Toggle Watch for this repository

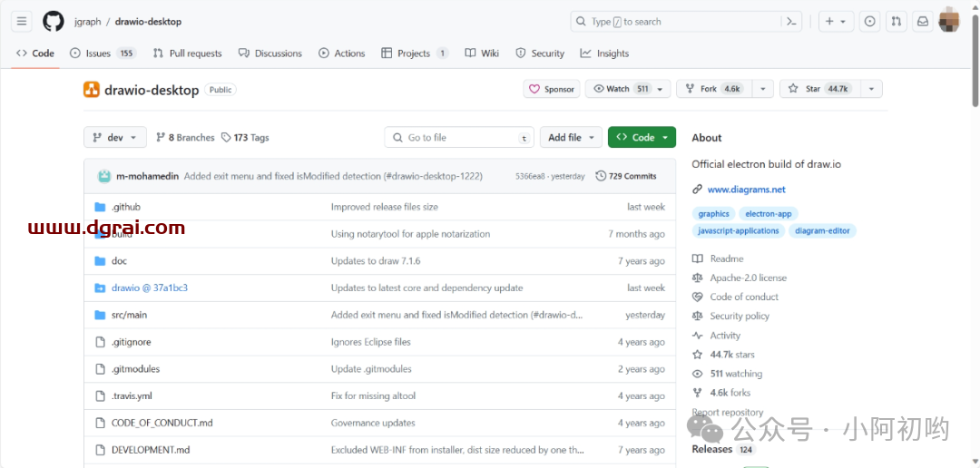619,89
